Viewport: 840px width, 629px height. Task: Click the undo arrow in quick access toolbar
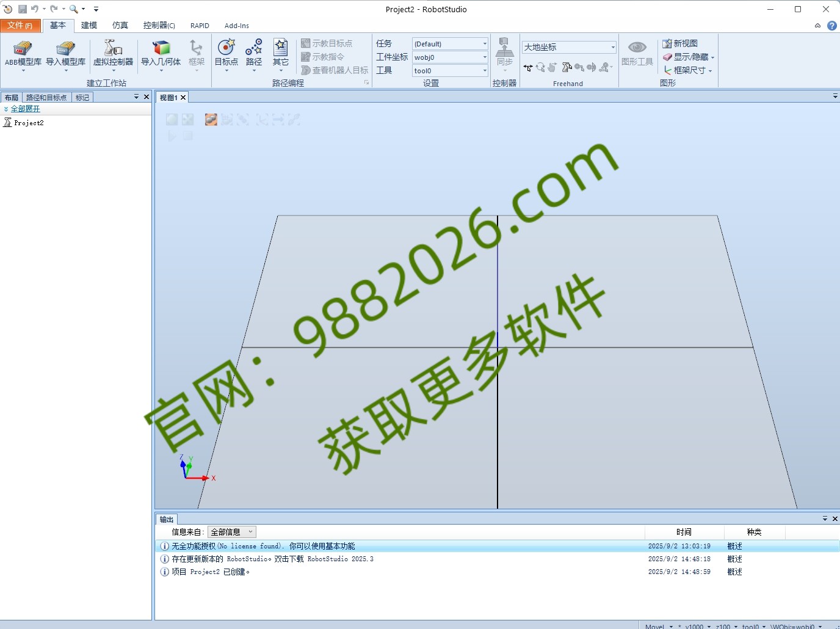[x=34, y=9]
